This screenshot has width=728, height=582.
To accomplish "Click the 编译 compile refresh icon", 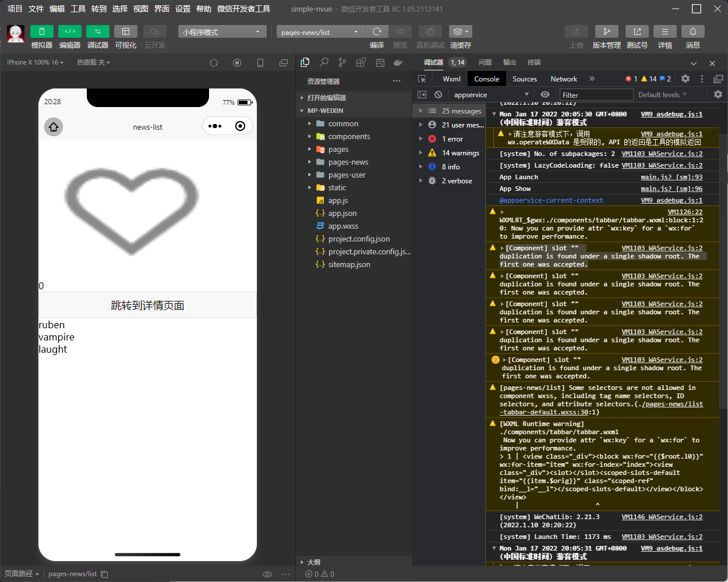I will point(377,31).
